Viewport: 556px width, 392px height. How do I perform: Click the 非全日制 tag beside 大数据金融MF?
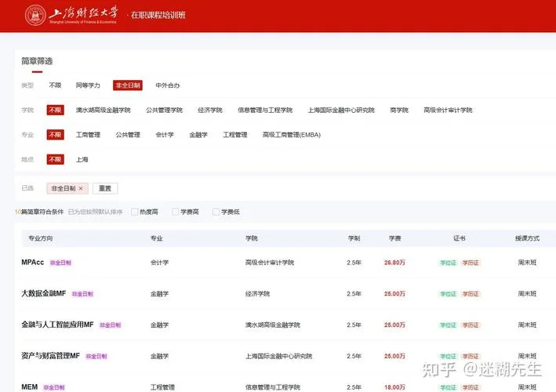click(x=82, y=294)
